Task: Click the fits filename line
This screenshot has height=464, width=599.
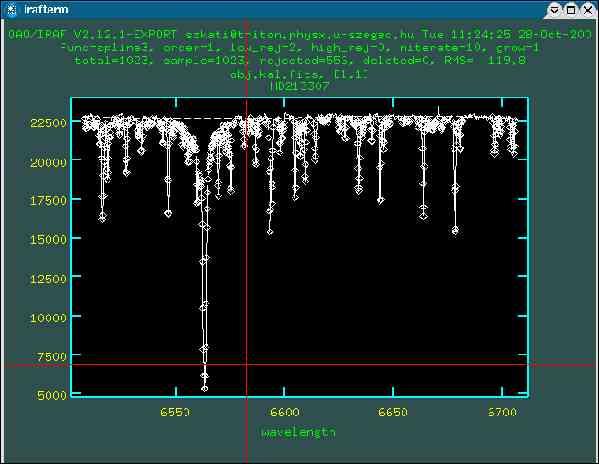Action: click(299, 74)
